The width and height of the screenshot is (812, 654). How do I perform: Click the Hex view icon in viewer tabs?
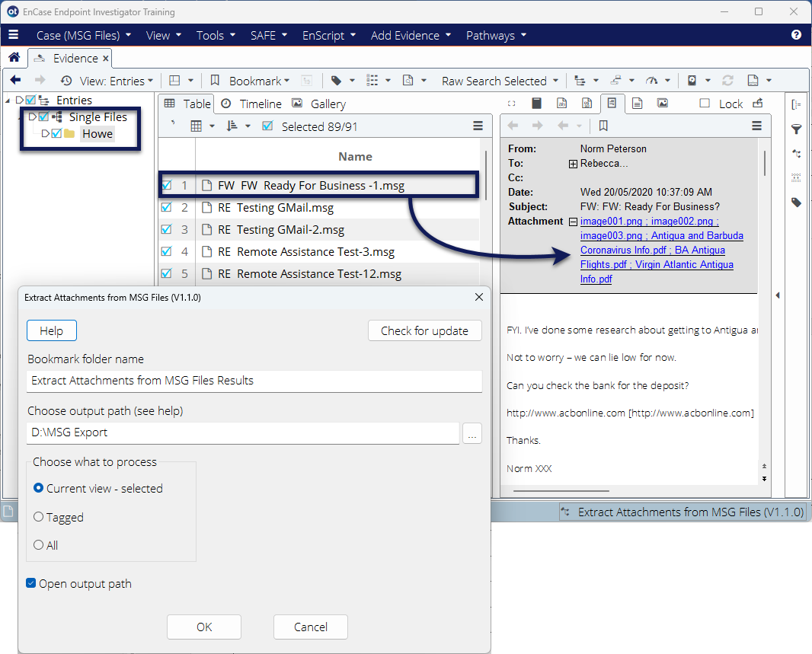(587, 103)
